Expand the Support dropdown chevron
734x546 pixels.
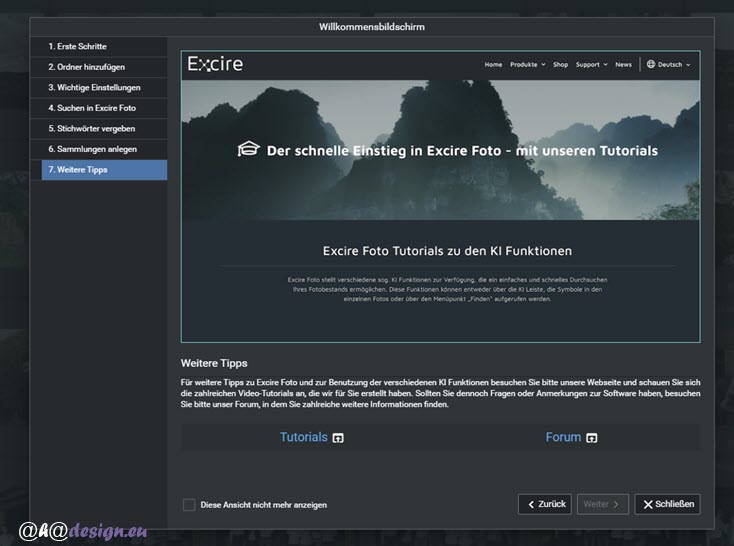pyautogui.click(x=605, y=65)
